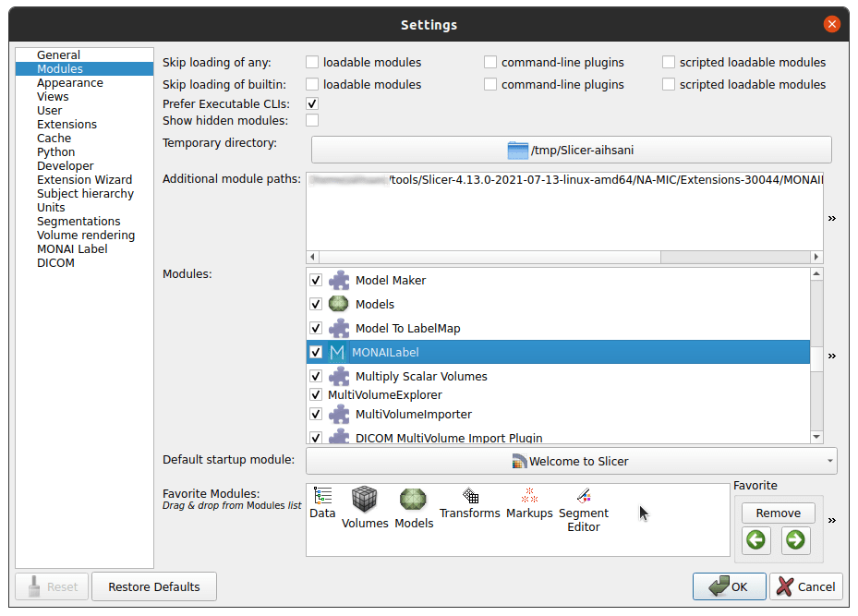858x616 pixels.
Task: Click the OK button
Action: [729, 586]
